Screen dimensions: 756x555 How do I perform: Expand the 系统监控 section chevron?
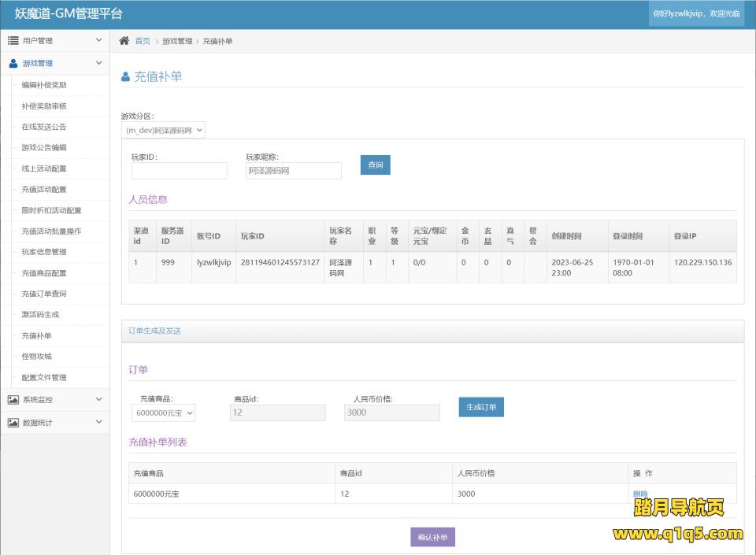(x=98, y=400)
